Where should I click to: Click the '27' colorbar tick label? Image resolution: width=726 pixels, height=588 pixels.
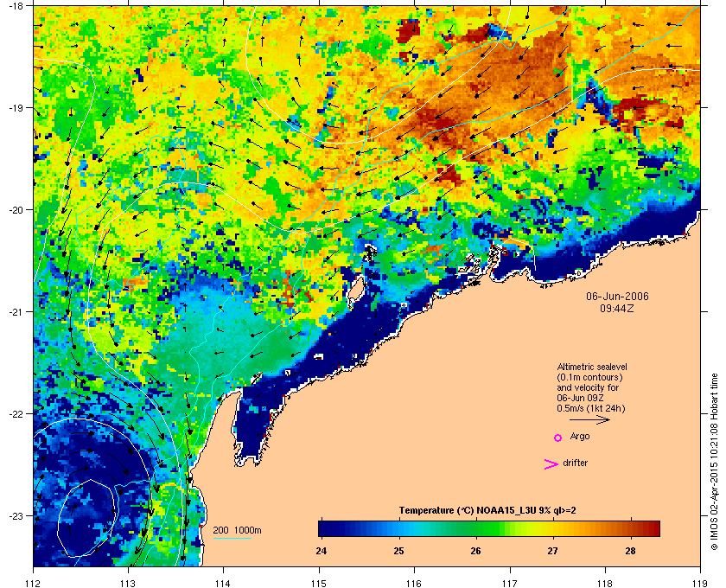click(552, 551)
